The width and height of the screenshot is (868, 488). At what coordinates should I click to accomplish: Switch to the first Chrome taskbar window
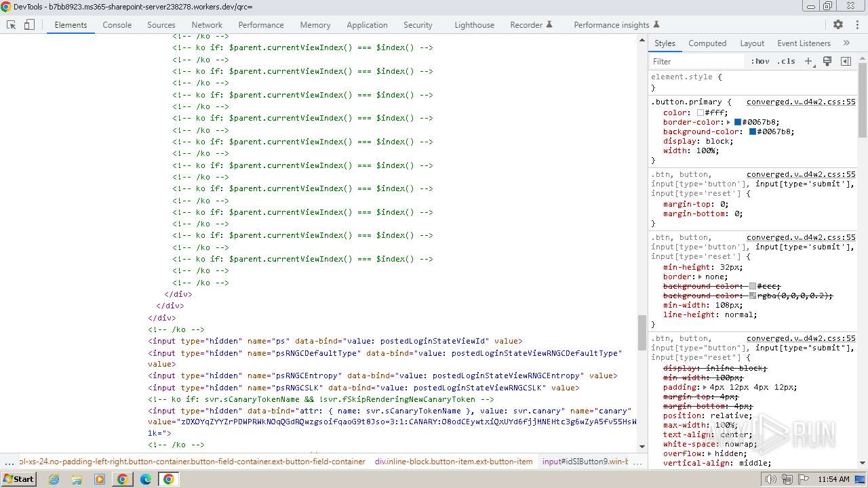coord(123,479)
